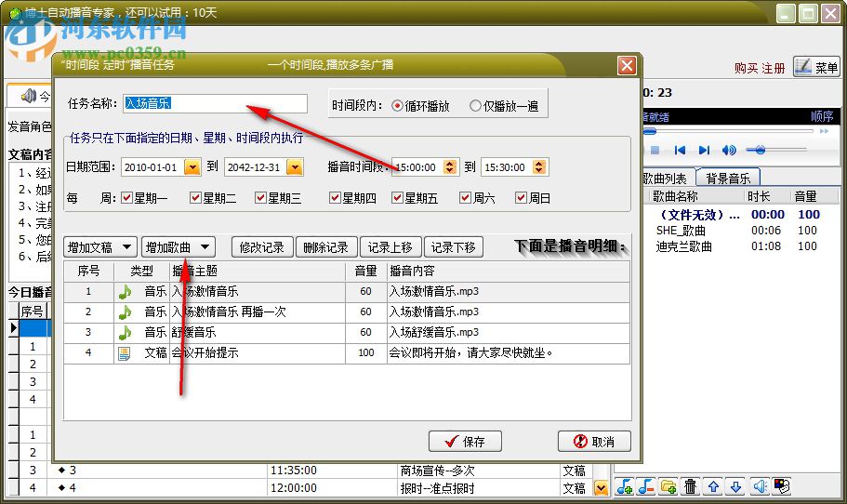
Task: Switch to the 歌曲列表 tab
Action: pyautogui.click(x=665, y=179)
